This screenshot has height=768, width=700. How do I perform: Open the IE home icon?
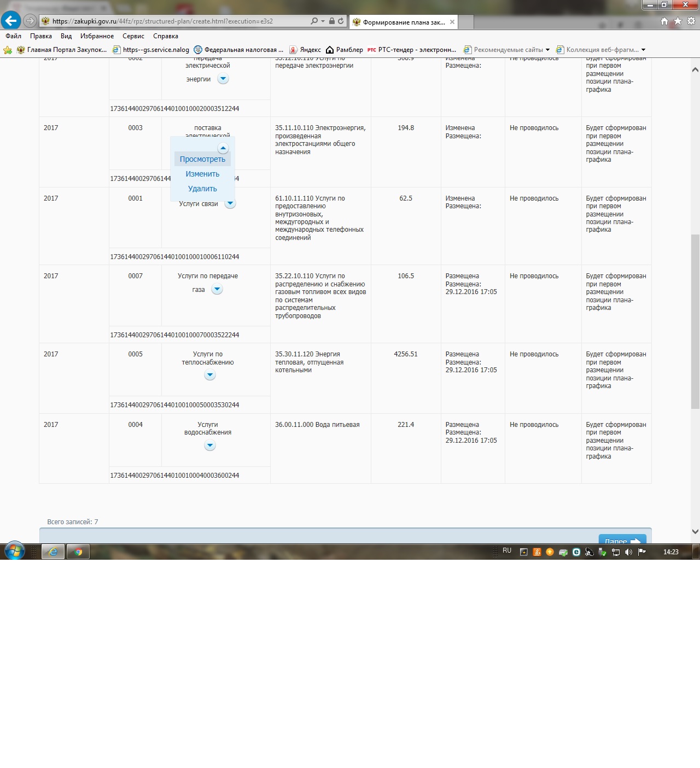tap(664, 21)
